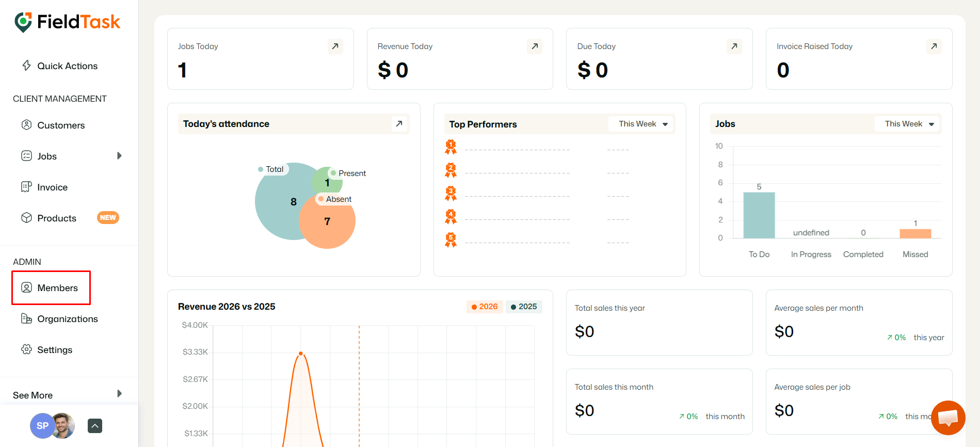
Task: Click the Members profile icon
Action: click(x=26, y=288)
